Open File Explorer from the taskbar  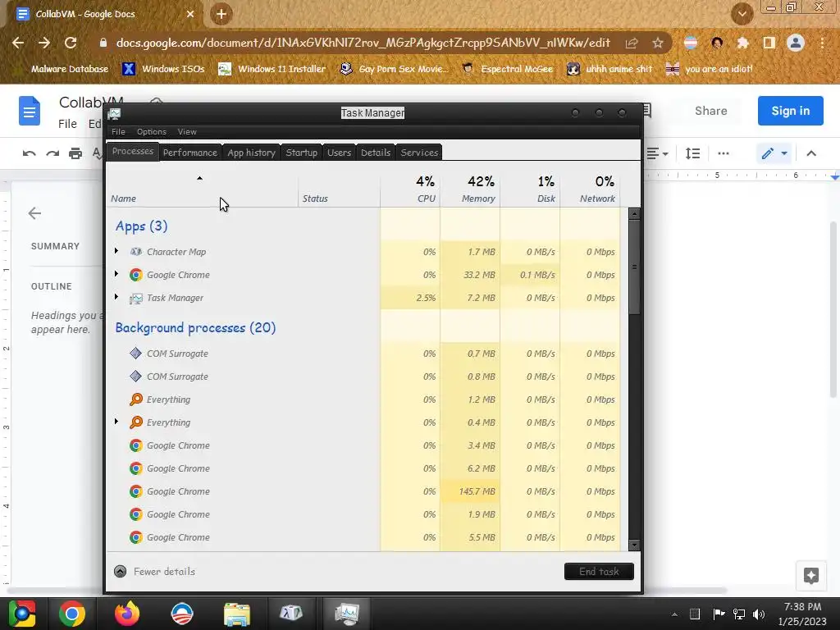[x=237, y=614]
